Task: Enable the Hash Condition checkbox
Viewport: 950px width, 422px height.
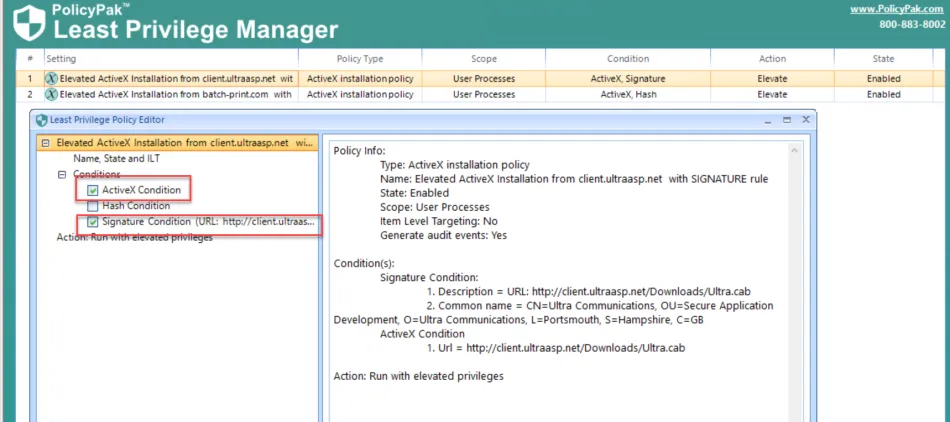Action: (x=93, y=206)
